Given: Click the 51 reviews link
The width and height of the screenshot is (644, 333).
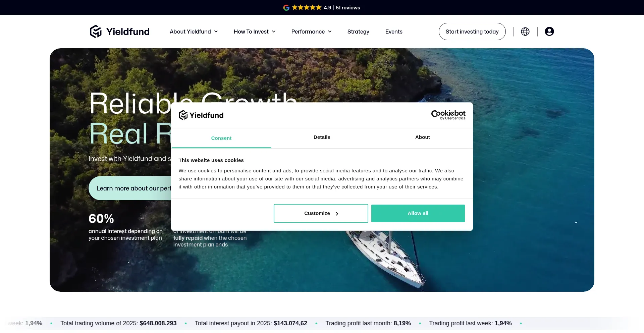Looking at the screenshot, I should pos(348,7).
